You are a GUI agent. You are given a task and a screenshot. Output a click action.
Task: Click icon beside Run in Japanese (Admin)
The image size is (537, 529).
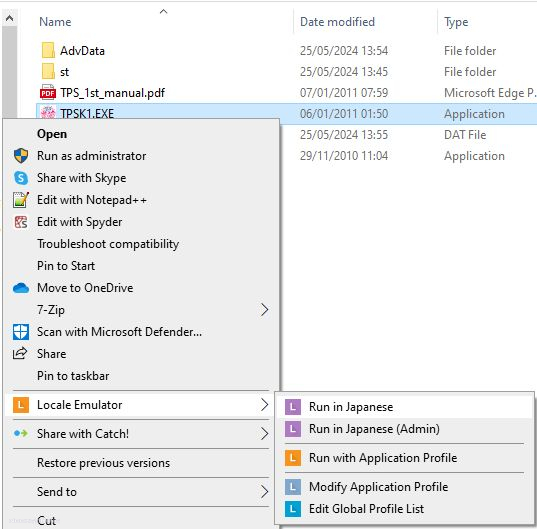(292, 429)
